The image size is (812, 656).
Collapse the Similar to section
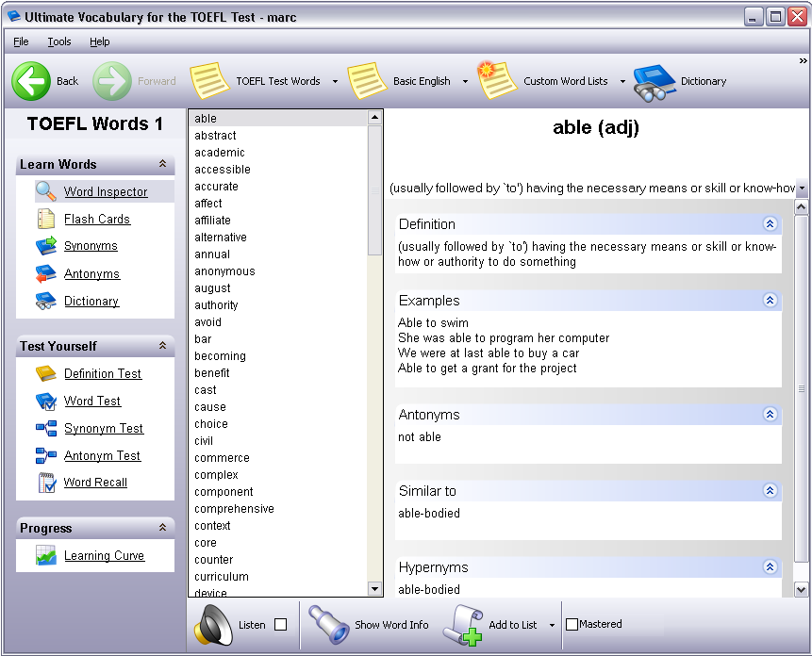pyautogui.click(x=771, y=490)
